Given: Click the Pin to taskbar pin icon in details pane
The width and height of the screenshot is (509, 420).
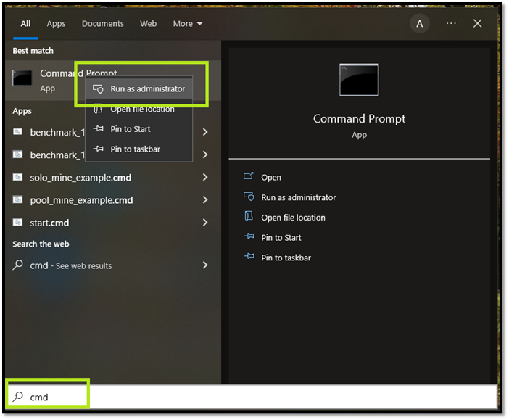Looking at the screenshot, I should 249,256.
